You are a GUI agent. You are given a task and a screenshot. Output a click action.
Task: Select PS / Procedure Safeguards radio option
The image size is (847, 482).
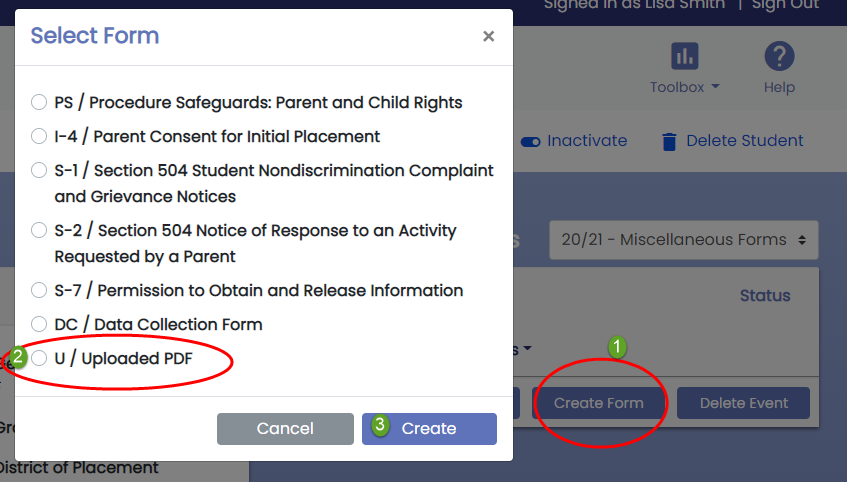point(39,102)
